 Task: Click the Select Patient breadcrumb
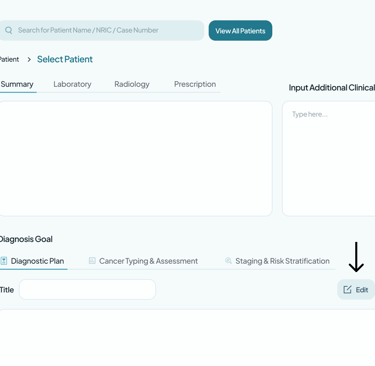tap(65, 59)
